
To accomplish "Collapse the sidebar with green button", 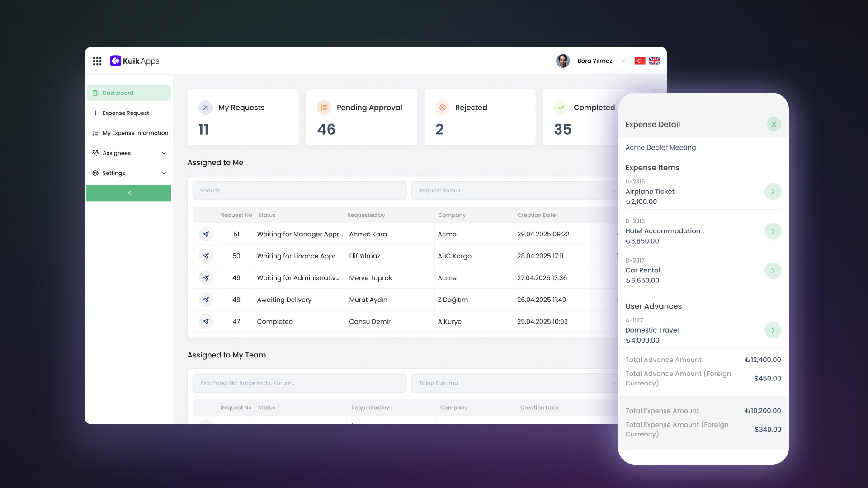I will (128, 193).
